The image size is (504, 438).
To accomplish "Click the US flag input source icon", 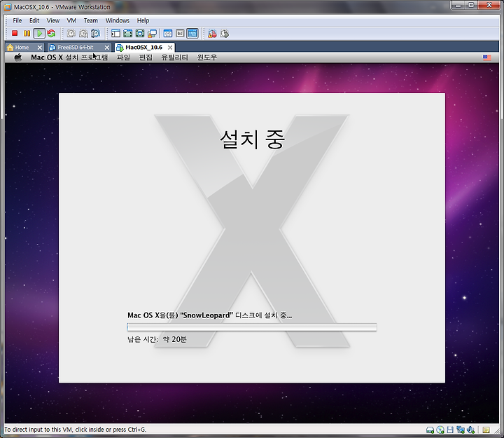I will point(487,57).
